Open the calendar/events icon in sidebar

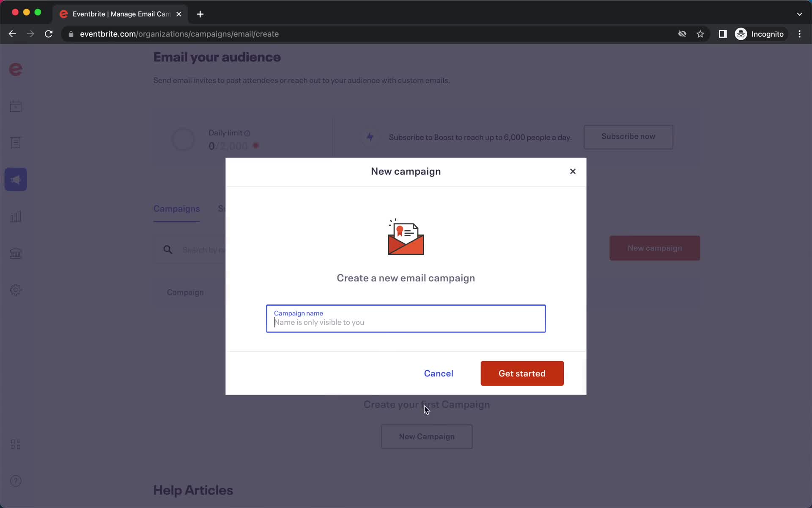point(16,106)
